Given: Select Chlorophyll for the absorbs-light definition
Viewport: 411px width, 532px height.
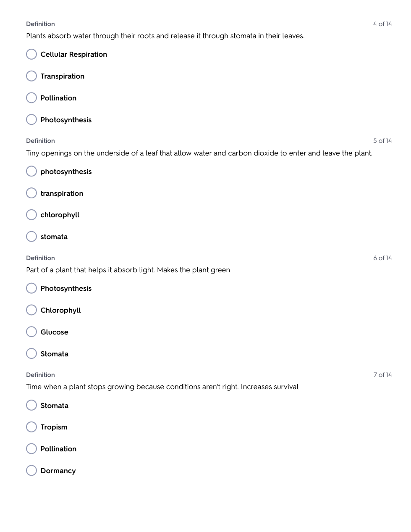Looking at the screenshot, I should pyautogui.click(x=31, y=310).
